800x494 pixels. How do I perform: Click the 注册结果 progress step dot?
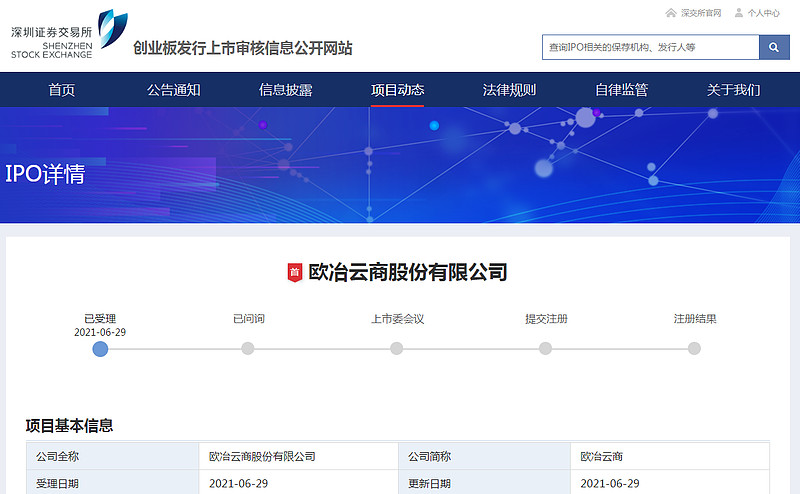pyautogui.click(x=694, y=349)
